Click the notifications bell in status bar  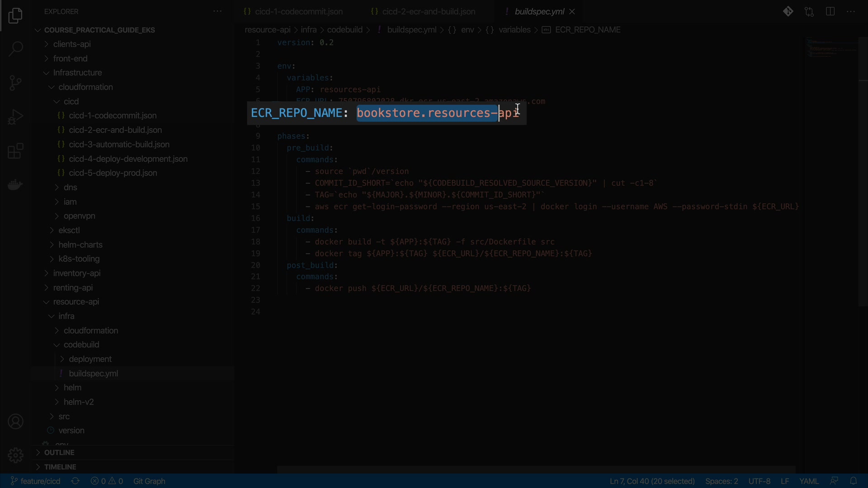[853, 481]
